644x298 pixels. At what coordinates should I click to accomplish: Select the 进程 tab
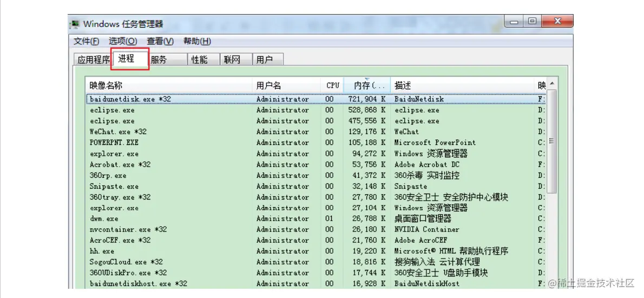click(x=130, y=59)
